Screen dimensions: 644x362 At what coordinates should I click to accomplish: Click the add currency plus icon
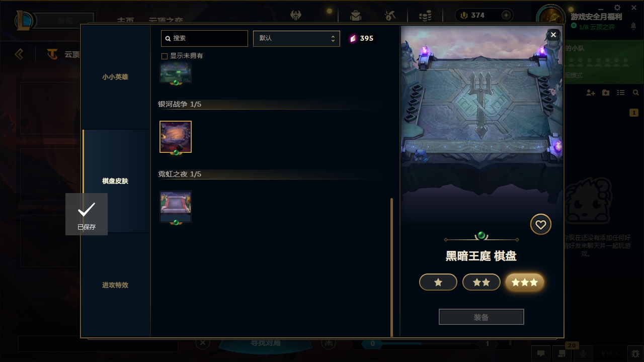click(506, 15)
